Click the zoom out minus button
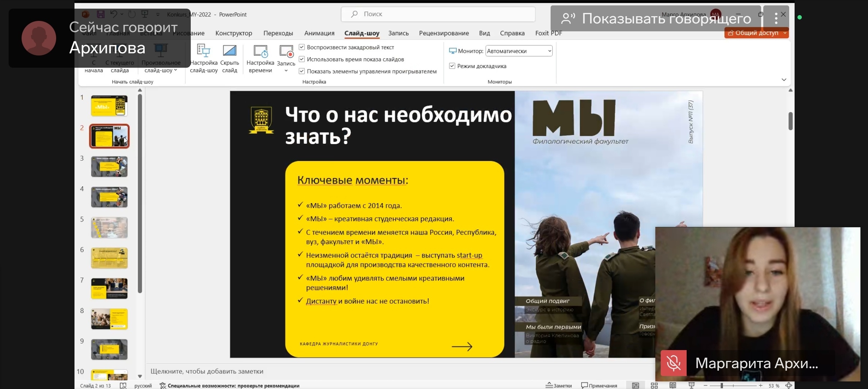868x389 pixels. [x=705, y=385]
